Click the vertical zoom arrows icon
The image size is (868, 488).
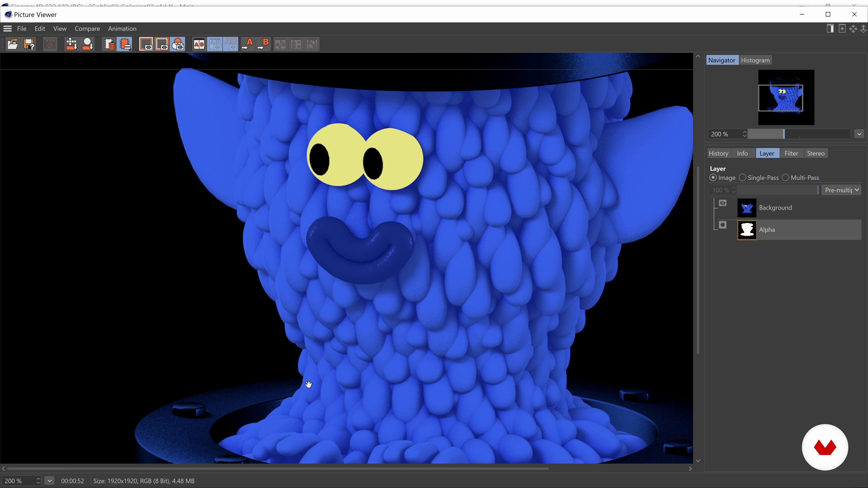[x=863, y=29]
